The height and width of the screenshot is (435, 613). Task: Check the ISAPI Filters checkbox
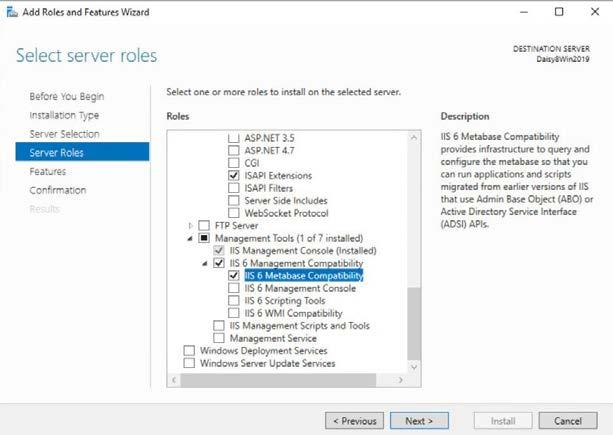(233, 188)
